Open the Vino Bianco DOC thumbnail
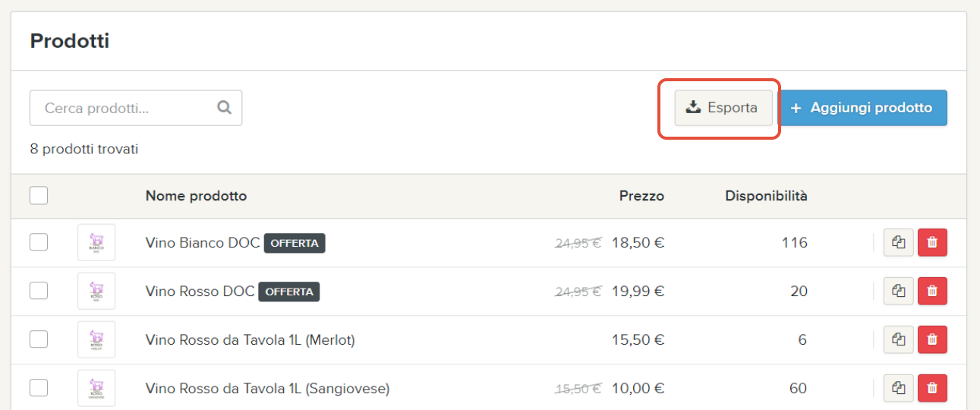 coord(96,243)
